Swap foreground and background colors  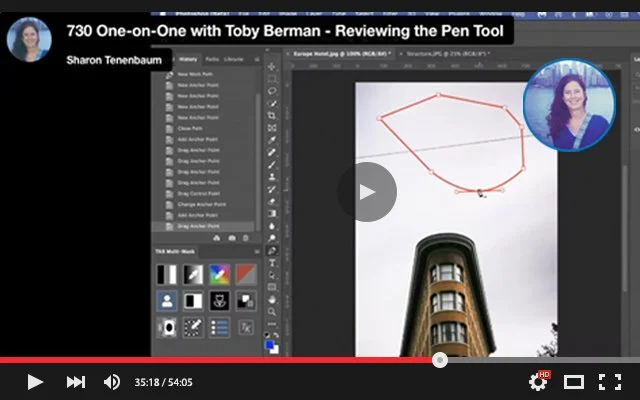[276, 335]
